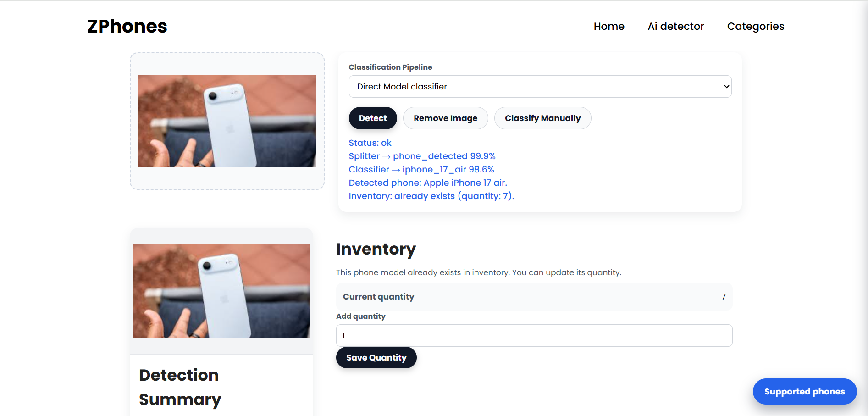Screen dimensions: 868x416
Task: Open the Supported phones floating button
Action: pos(804,392)
